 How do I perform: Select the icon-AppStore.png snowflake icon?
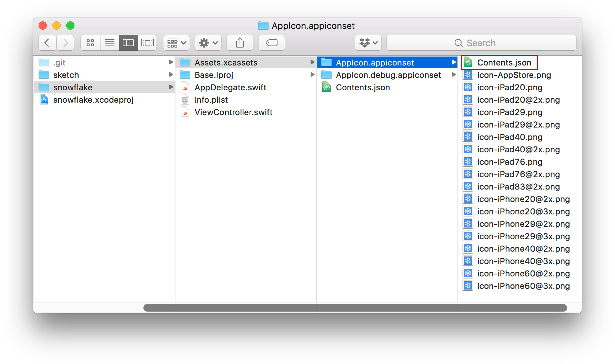[x=468, y=75]
